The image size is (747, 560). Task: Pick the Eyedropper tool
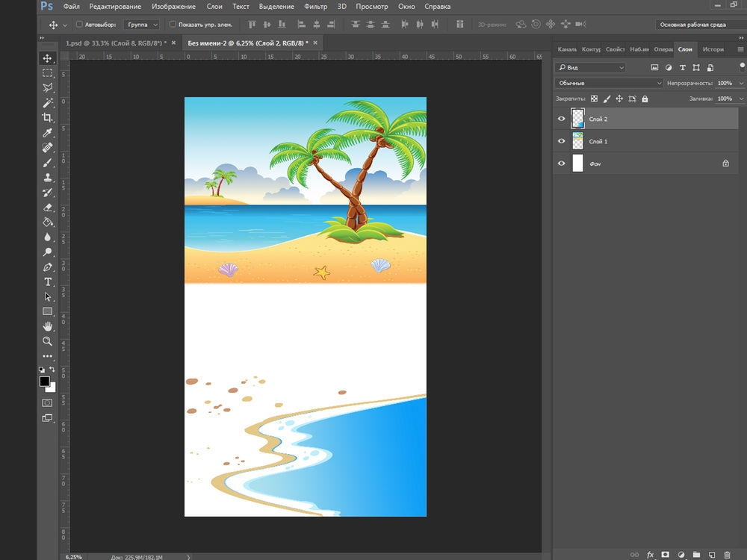[48, 132]
